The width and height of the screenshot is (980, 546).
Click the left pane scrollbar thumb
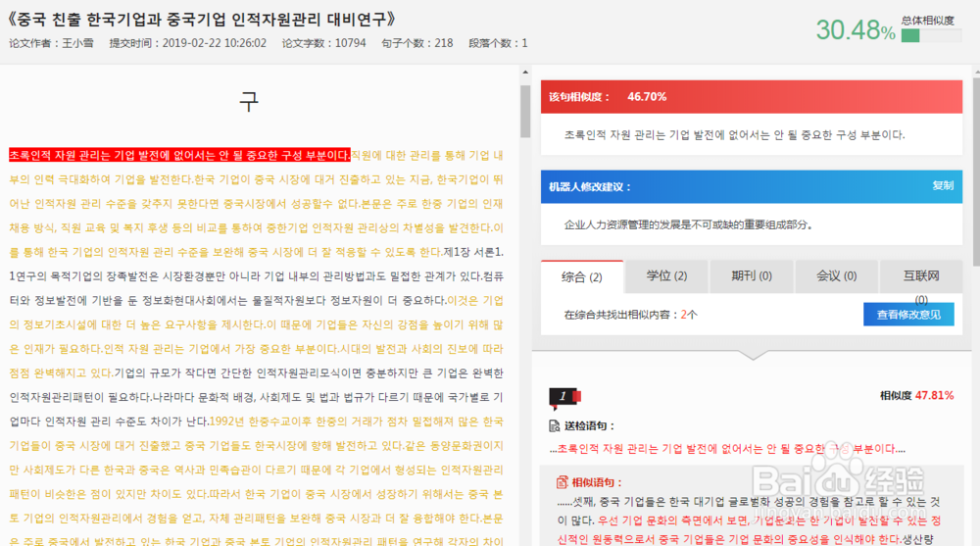[x=525, y=112]
